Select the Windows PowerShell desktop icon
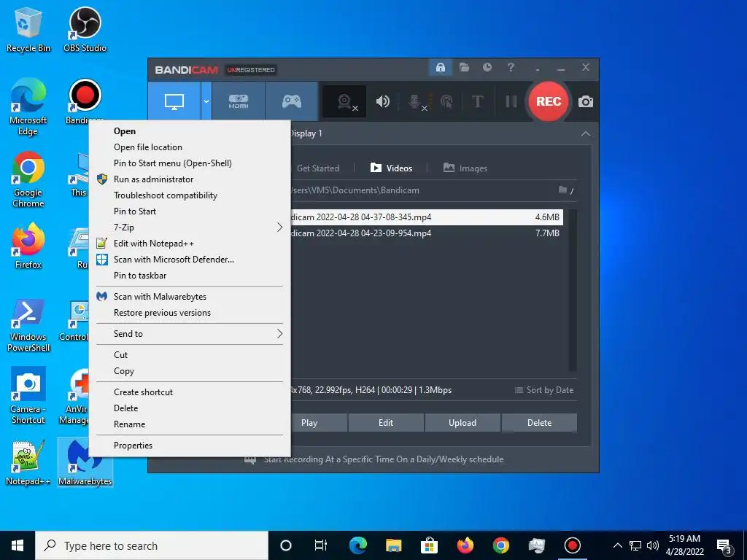This screenshot has width=747, height=560. 28,324
